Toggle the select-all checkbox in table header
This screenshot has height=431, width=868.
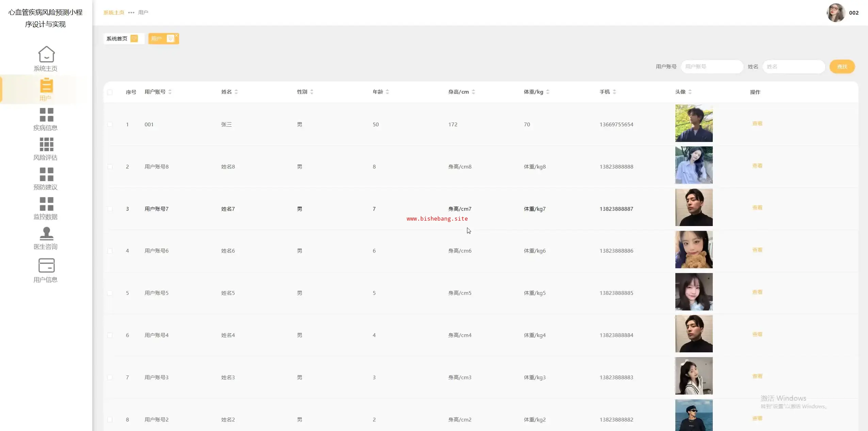[x=110, y=92]
